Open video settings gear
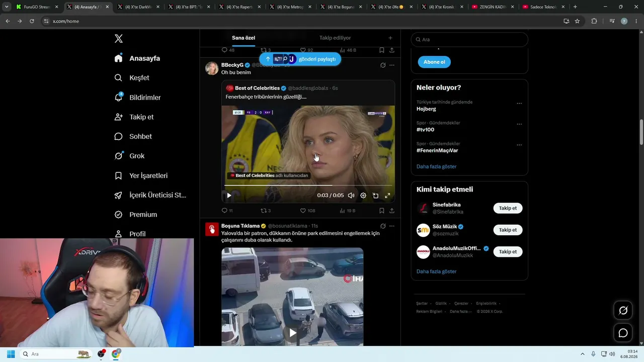 point(363,196)
